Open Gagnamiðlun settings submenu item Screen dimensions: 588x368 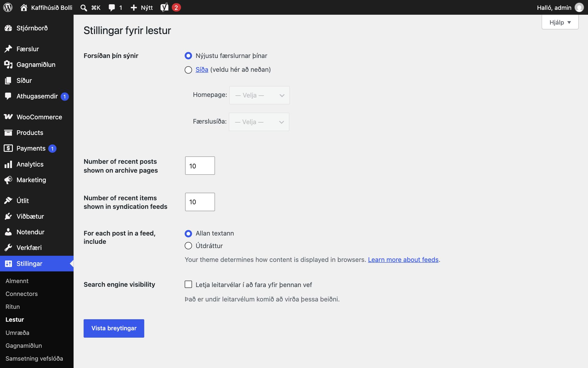24,346
